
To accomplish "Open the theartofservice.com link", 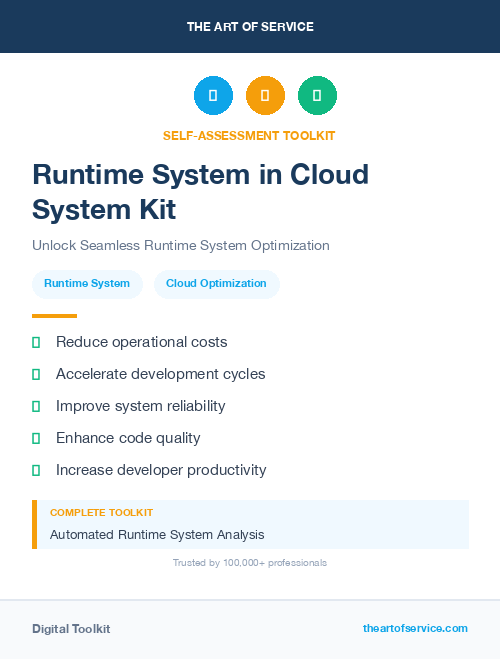I will point(415,628).
